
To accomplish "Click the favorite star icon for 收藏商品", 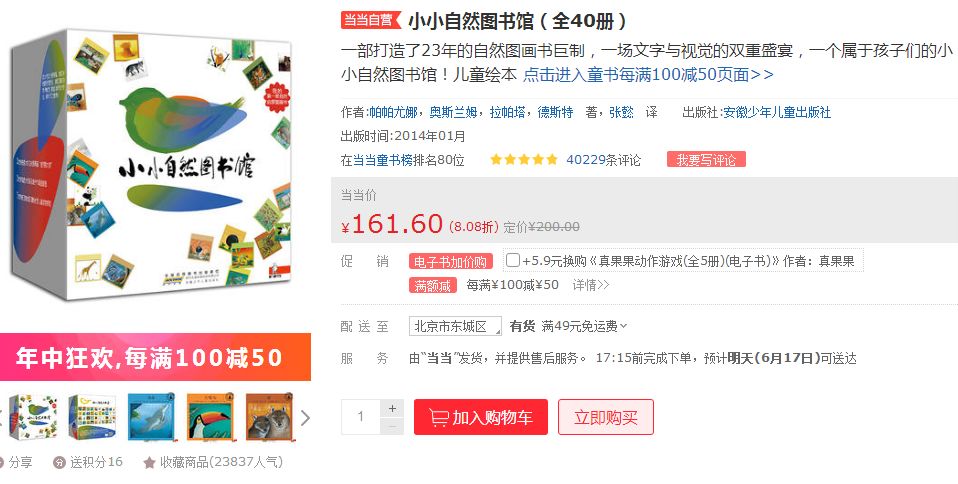I will tap(149, 463).
